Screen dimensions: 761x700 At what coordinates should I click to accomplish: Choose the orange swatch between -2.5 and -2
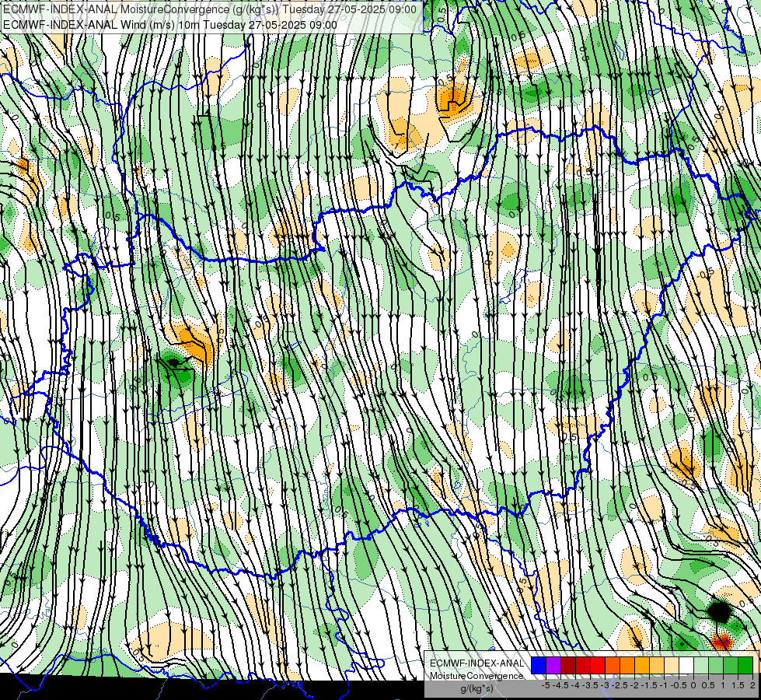click(x=627, y=666)
